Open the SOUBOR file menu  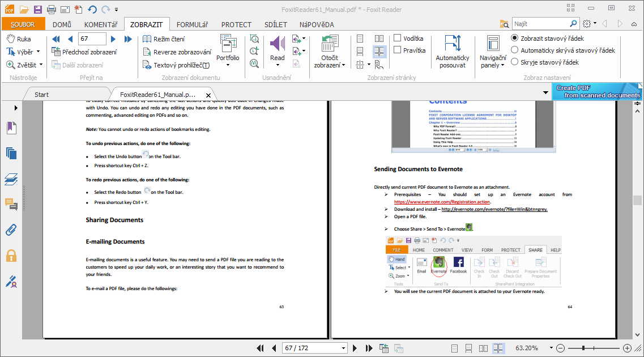pos(23,24)
